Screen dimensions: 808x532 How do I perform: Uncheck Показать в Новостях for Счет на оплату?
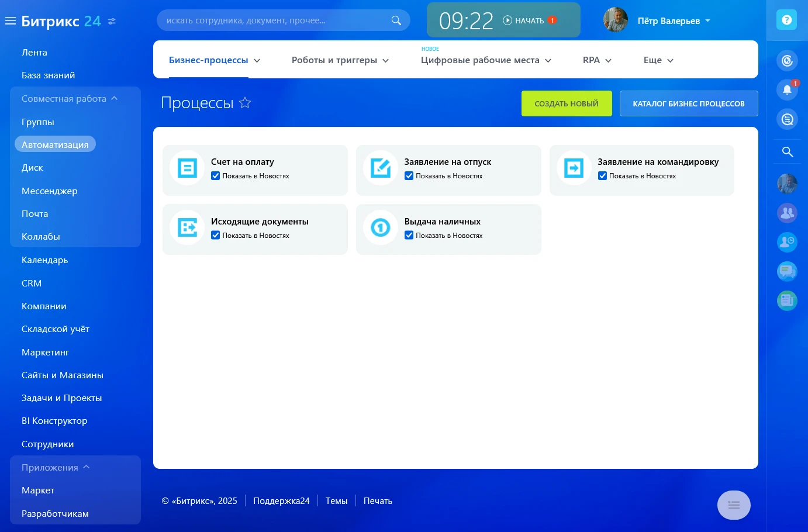tap(216, 175)
